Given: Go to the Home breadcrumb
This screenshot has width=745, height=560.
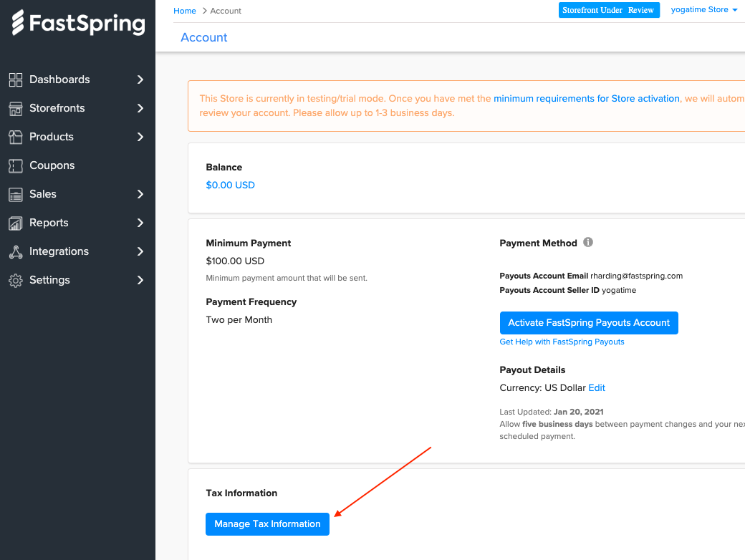Looking at the screenshot, I should (x=185, y=11).
